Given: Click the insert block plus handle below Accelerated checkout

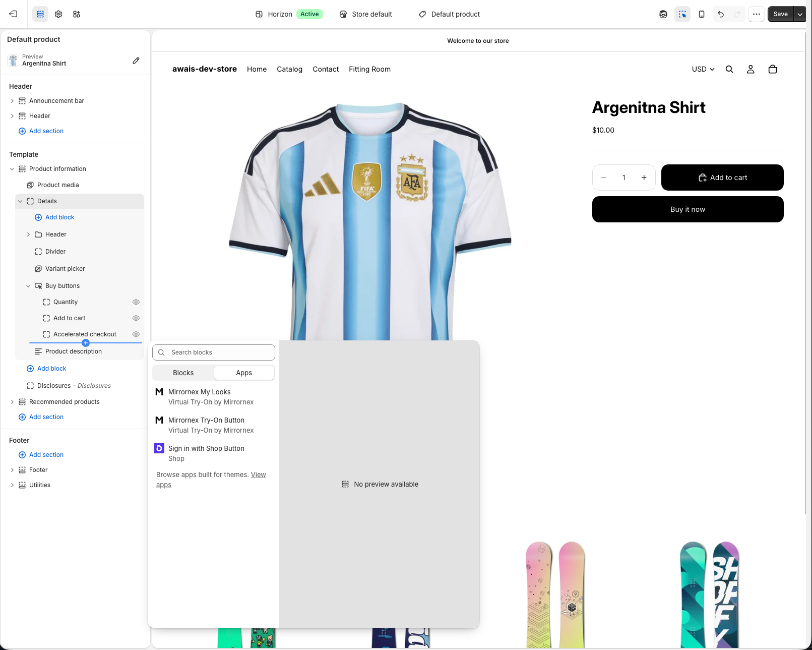Looking at the screenshot, I should coord(86,343).
